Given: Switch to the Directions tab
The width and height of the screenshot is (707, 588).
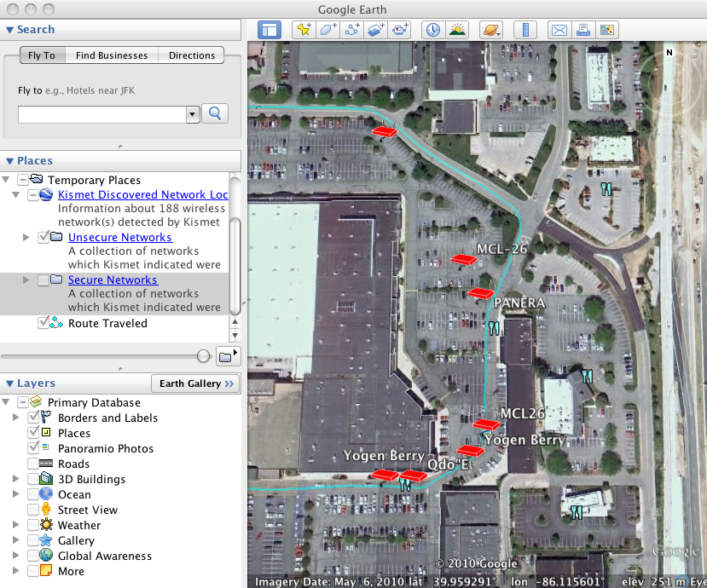Looking at the screenshot, I should (x=192, y=55).
